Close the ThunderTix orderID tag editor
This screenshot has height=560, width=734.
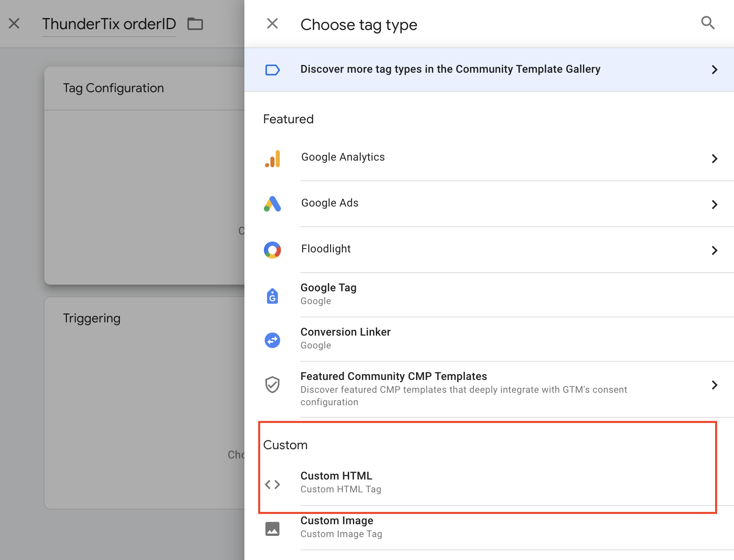tap(14, 24)
